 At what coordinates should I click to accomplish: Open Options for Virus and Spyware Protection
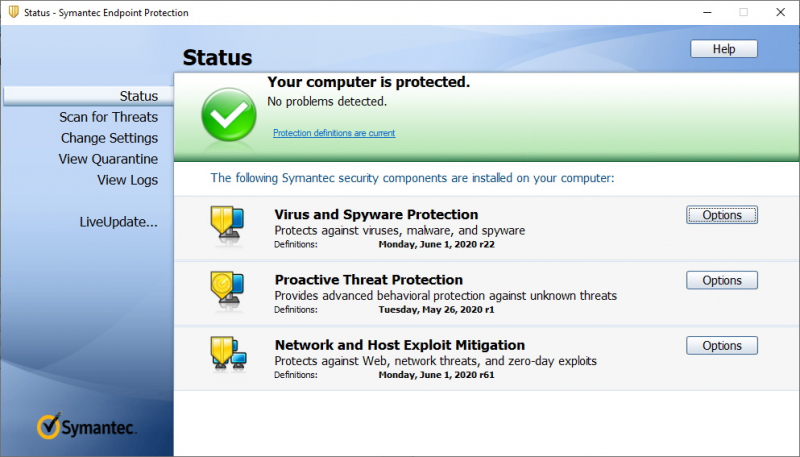pos(721,215)
